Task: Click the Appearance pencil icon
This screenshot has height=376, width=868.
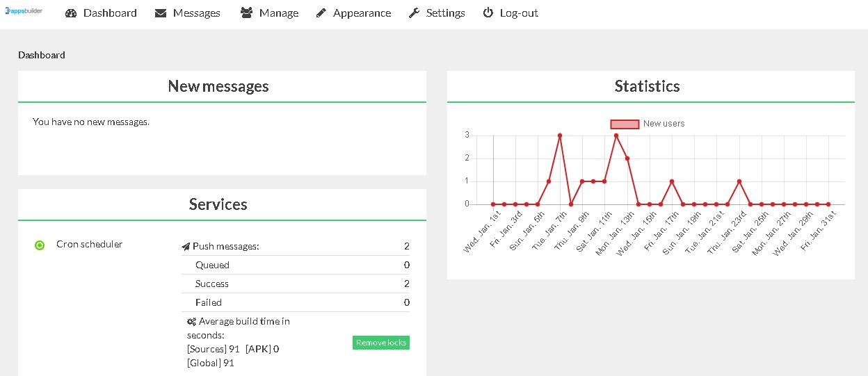Action: (321, 13)
